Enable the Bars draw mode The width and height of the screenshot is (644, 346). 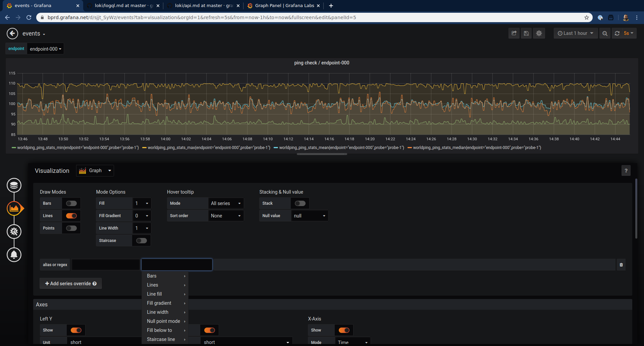tap(71, 203)
